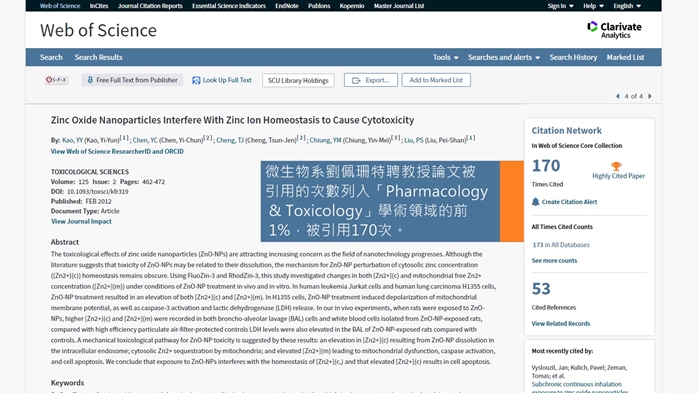Open Essential Science Indicators
699x393 pixels.
(229, 6)
